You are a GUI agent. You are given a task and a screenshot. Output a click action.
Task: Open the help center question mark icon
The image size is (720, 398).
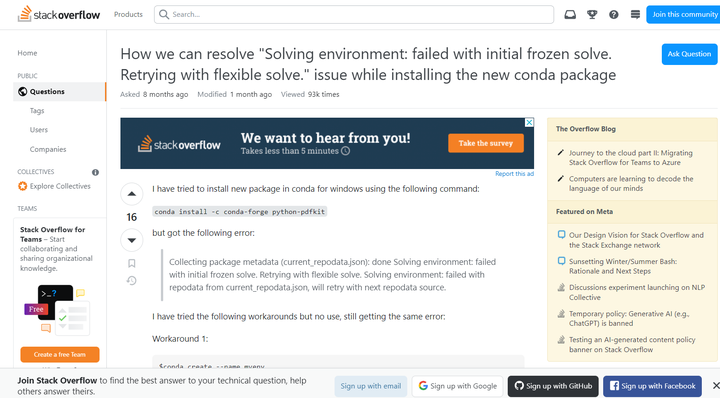613,15
